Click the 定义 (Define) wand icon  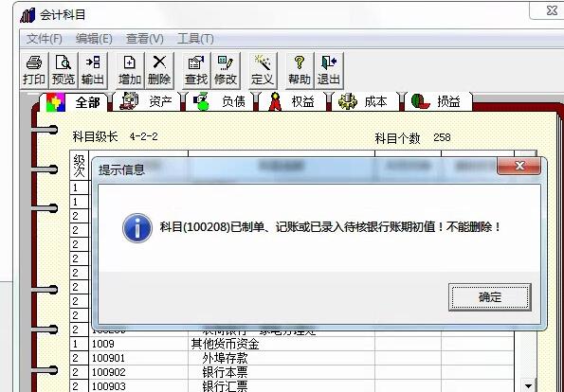tap(263, 70)
